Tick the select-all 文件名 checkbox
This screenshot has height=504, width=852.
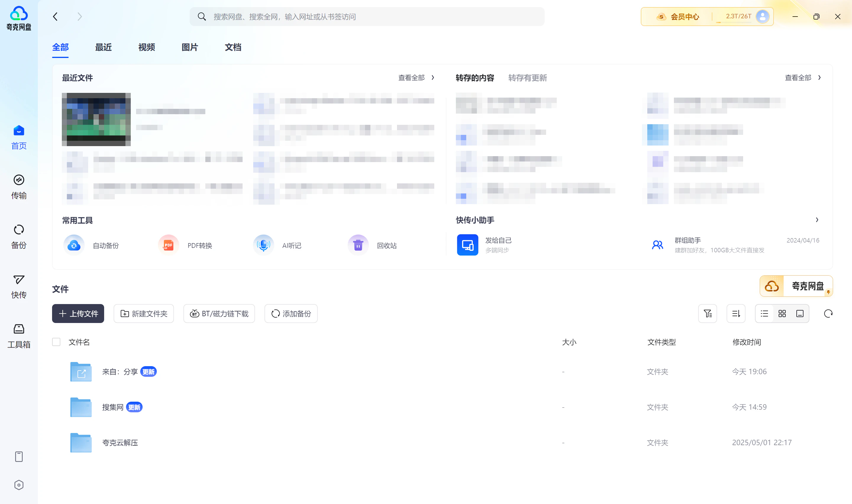[x=57, y=342]
